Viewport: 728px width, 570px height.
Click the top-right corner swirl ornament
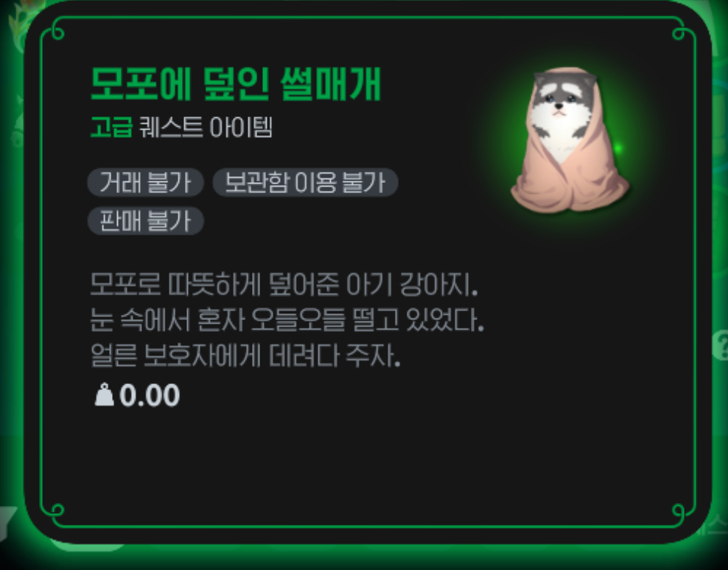click(x=680, y=32)
